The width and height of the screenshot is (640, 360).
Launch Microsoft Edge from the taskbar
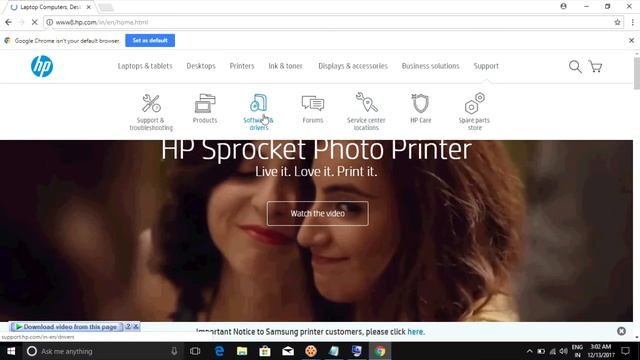pos(219,351)
